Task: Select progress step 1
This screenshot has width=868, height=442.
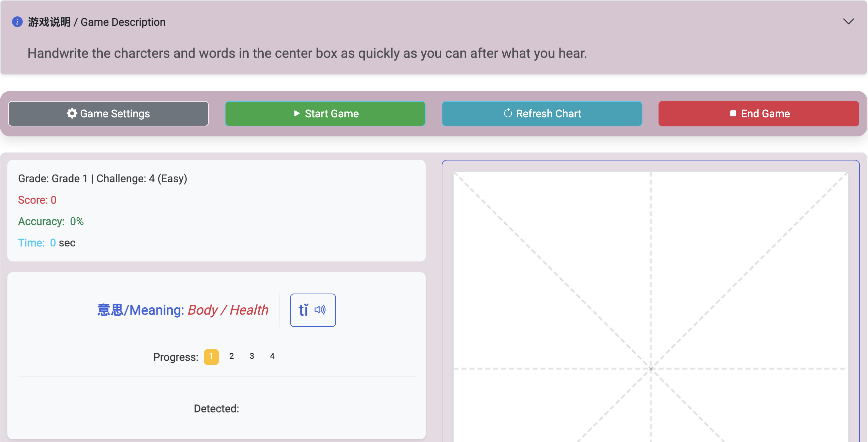Action: pos(211,356)
